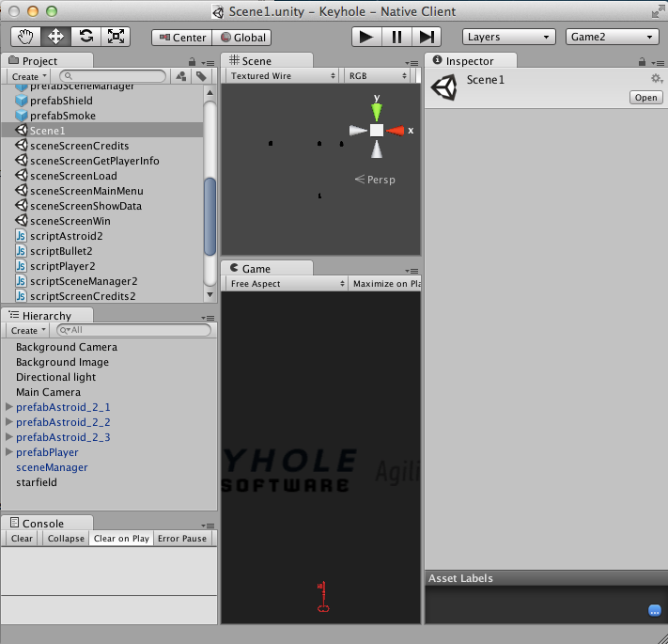This screenshot has height=644, width=668.
Task: Select the Rotate tool
Action: tap(85, 37)
